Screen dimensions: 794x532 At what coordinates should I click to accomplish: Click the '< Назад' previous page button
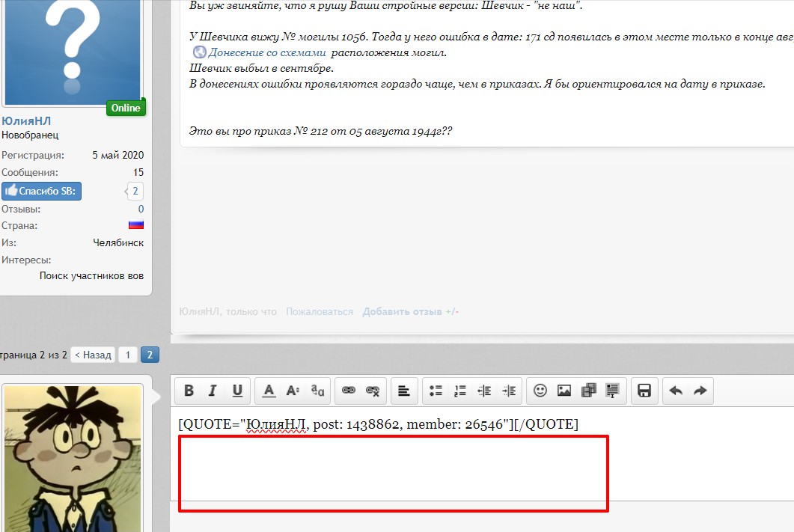[x=93, y=355]
